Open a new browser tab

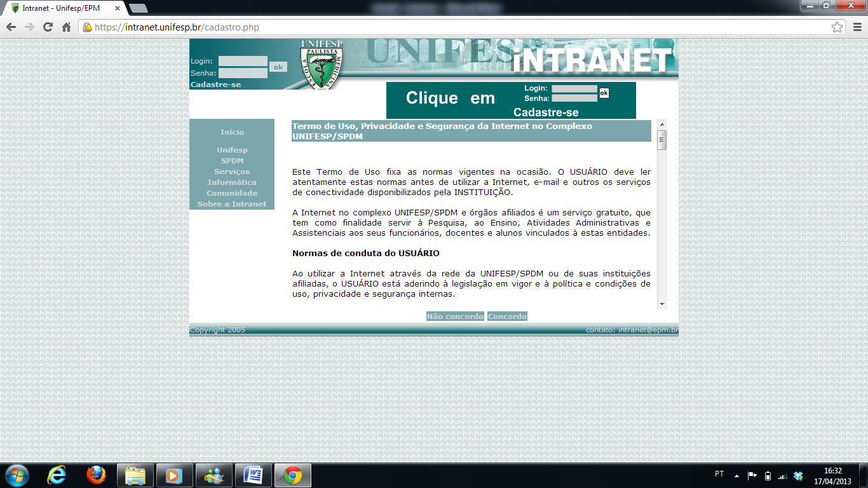tap(138, 8)
